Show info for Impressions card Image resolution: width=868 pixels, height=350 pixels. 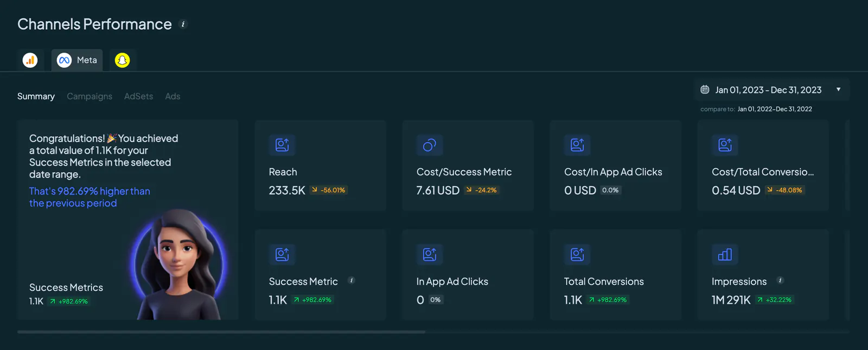pos(780,281)
